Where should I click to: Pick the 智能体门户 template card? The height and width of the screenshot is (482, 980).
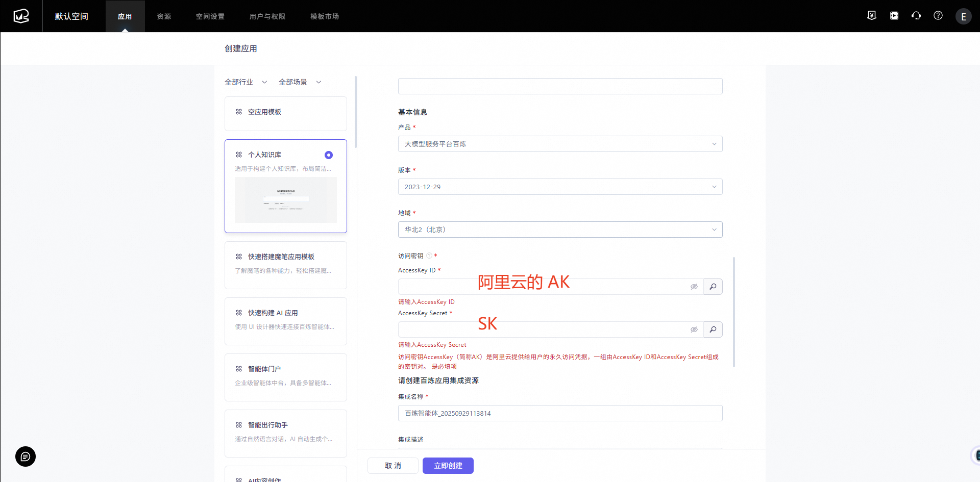[286, 377]
